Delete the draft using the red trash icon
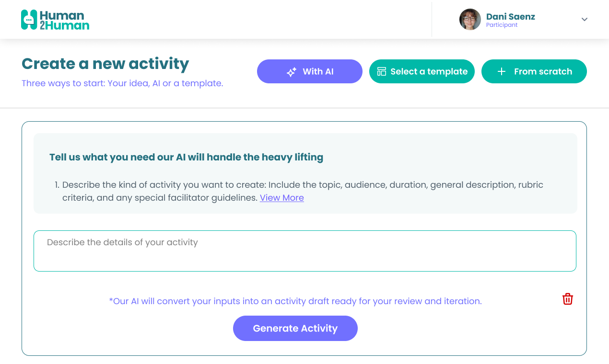Image resolution: width=609 pixels, height=364 pixels. point(568,299)
